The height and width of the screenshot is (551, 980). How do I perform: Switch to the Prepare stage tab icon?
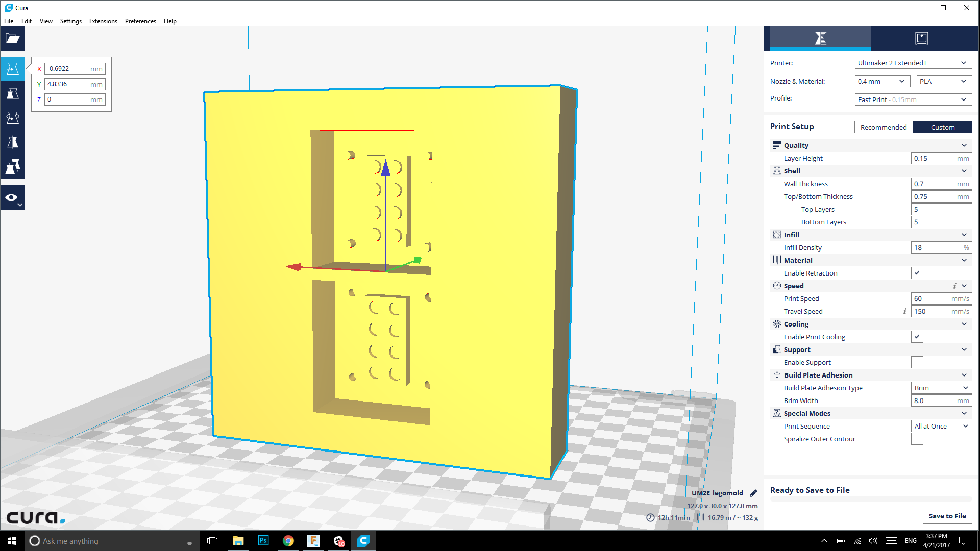[820, 38]
